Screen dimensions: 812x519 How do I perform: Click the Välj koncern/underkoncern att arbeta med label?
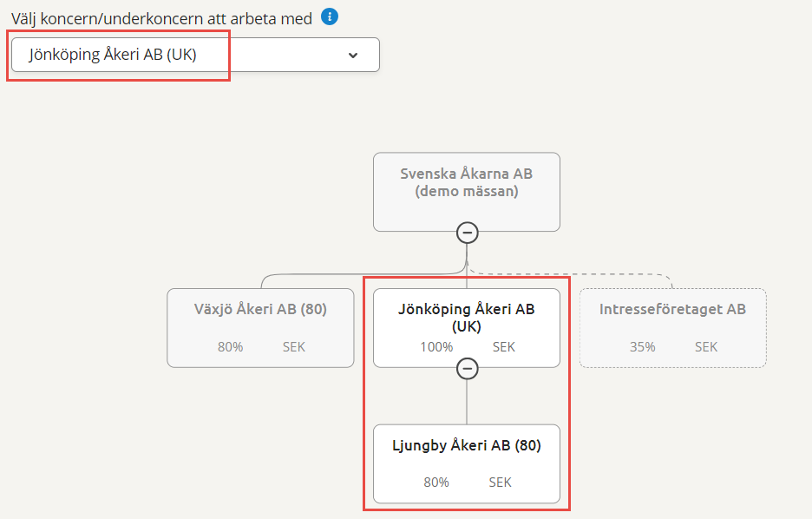tap(161, 18)
